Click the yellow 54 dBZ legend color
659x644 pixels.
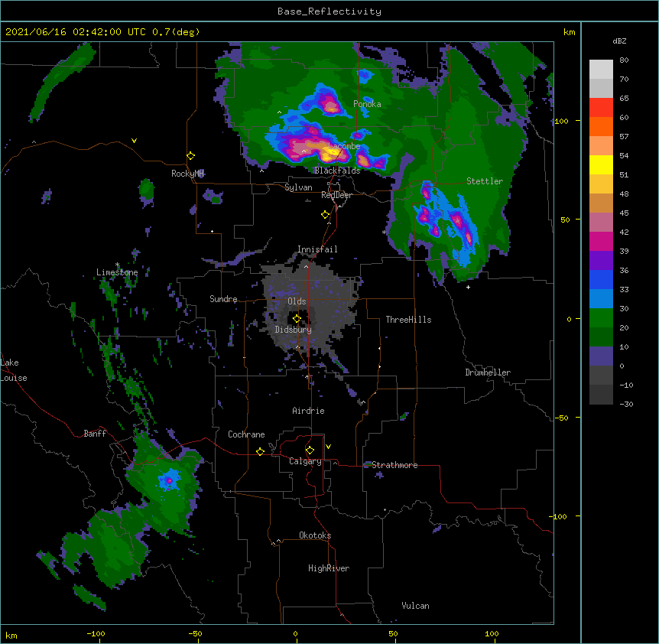pos(601,164)
